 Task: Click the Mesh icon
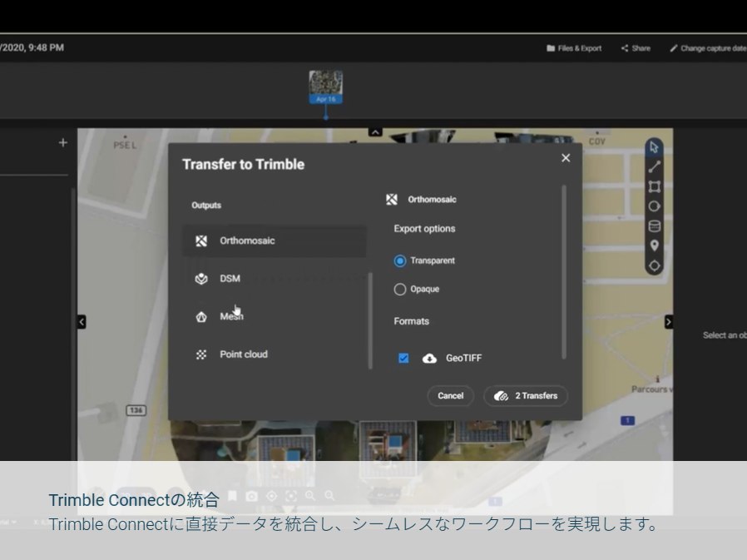coord(201,316)
